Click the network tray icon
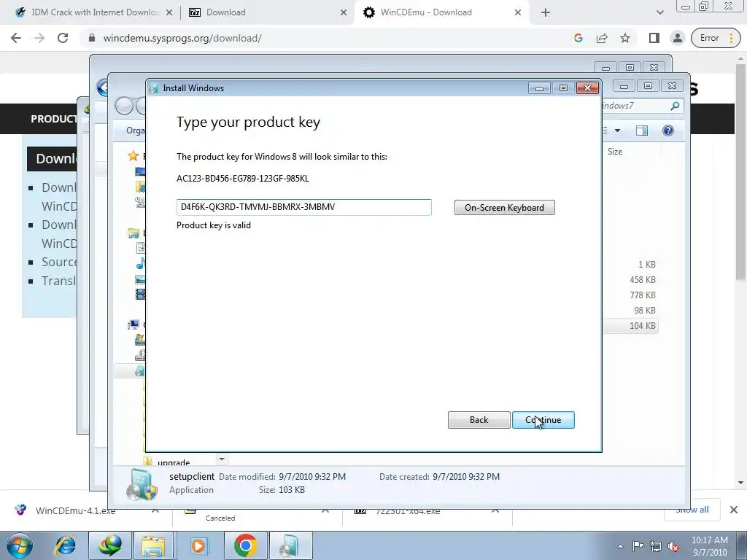 656,547
